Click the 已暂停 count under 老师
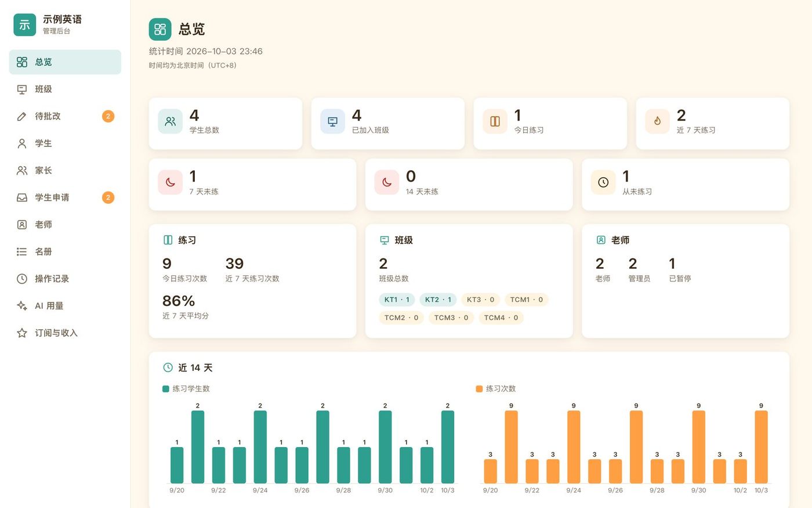The image size is (812, 508). (x=672, y=264)
